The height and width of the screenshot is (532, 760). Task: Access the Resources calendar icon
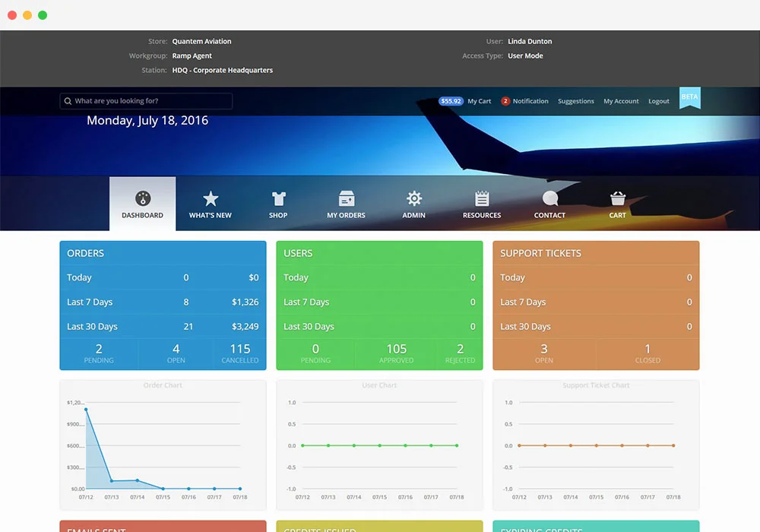(481, 197)
